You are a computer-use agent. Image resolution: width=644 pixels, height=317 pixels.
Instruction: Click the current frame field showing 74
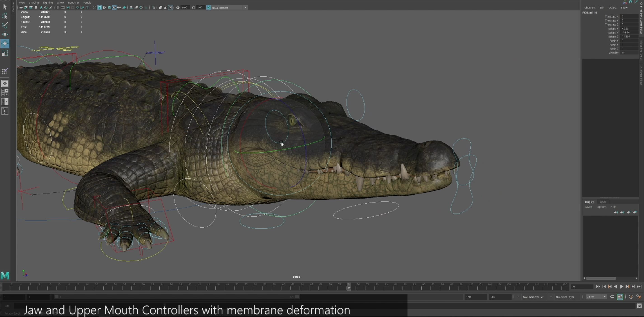(582, 287)
